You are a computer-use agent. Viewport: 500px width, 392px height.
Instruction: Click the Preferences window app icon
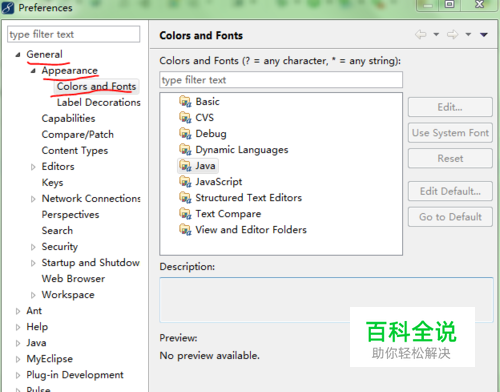point(8,8)
